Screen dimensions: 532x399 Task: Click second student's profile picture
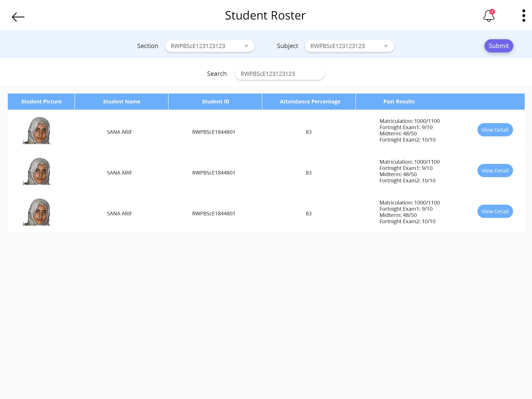point(38,171)
